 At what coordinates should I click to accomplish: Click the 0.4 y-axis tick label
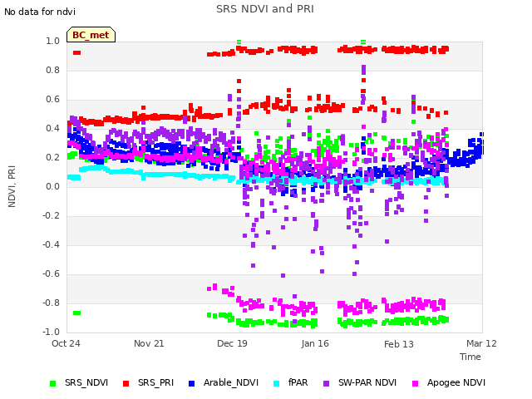pyautogui.click(x=52, y=128)
